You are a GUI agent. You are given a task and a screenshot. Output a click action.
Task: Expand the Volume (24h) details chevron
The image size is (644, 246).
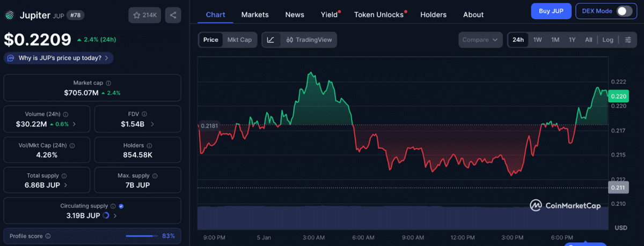[x=74, y=124]
